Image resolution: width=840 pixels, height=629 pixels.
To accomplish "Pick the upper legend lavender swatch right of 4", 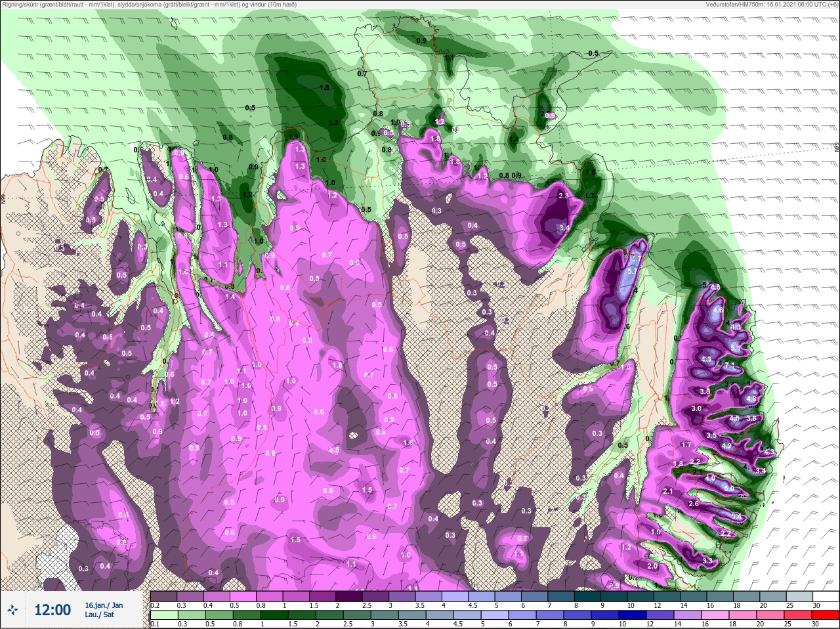I will coord(455,597).
